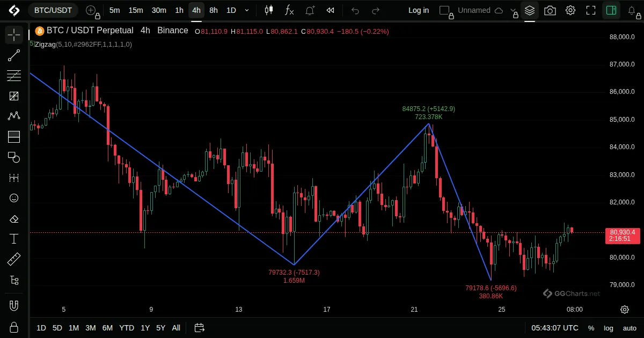Set visible range to YTD
This screenshot has width=644, height=338.
(x=127, y=328)
